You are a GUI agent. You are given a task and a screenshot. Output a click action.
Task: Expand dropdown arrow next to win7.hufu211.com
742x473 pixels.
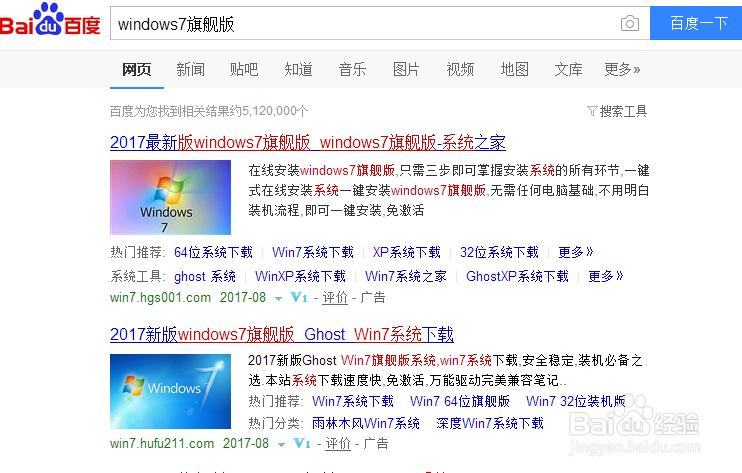click(282, 445)
